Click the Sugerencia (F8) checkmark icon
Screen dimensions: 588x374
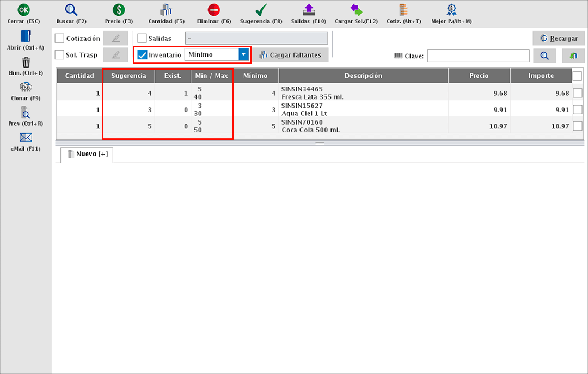261,10
